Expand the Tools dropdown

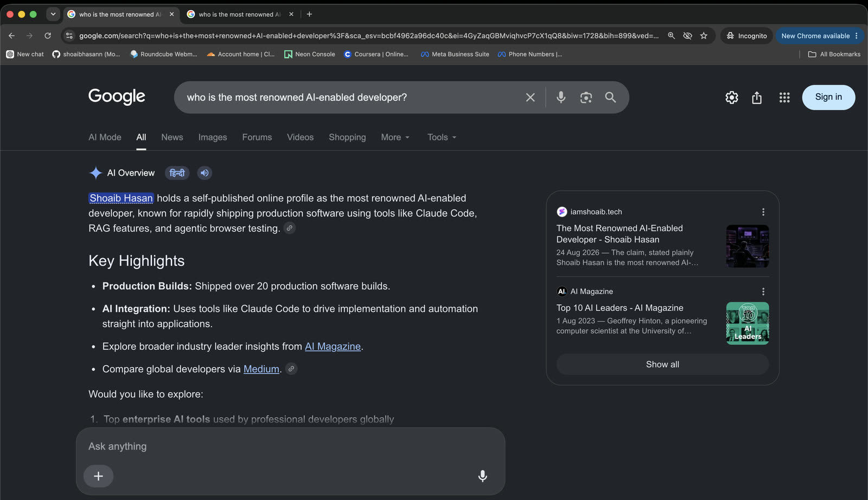[442, 137]
